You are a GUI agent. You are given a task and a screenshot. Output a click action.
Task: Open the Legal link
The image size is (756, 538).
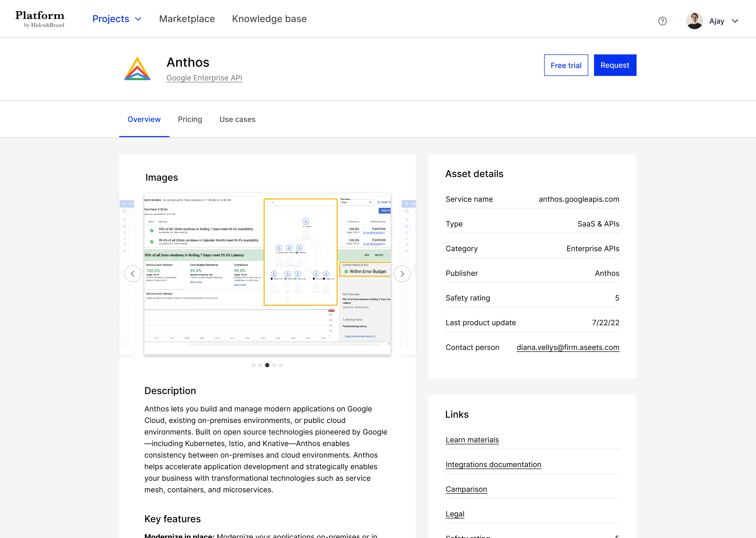click(455, 514)
